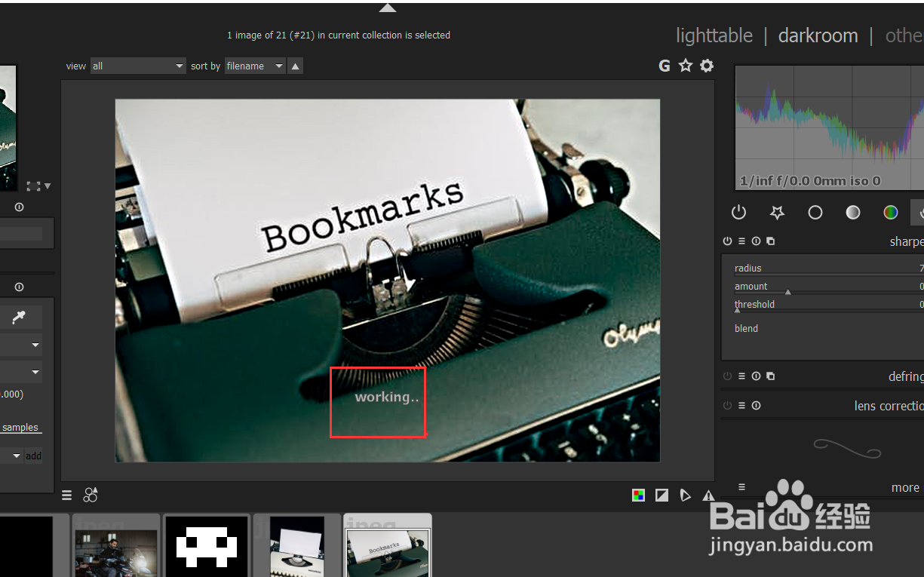Open the sort by filename dropdown
This screenshot has width=924, height=577.
tap(255, 66)
